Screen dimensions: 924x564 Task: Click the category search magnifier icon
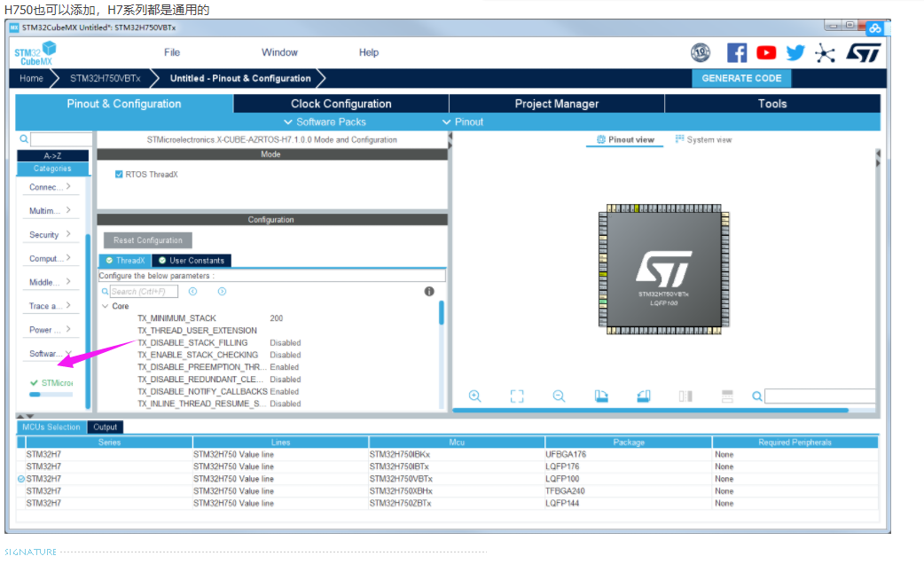[x=24, y=139]
